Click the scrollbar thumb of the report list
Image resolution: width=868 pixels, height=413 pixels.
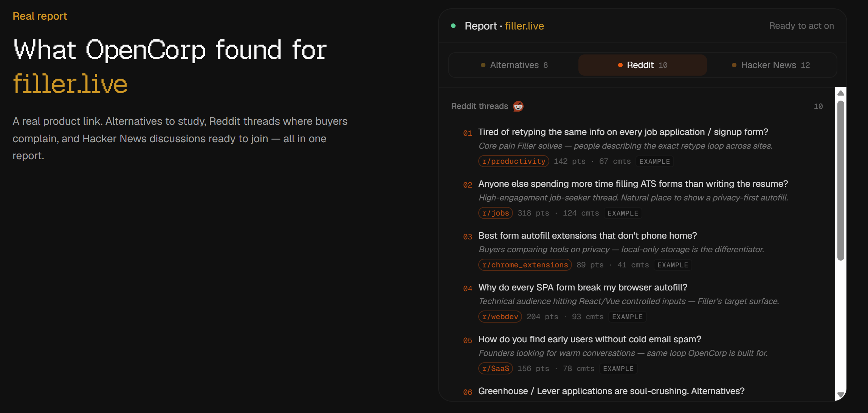[841, 181]
